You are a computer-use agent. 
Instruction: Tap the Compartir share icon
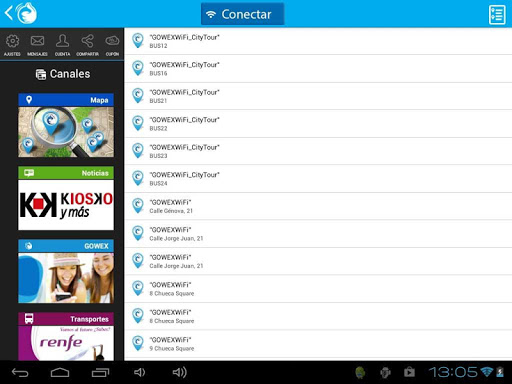87,45
